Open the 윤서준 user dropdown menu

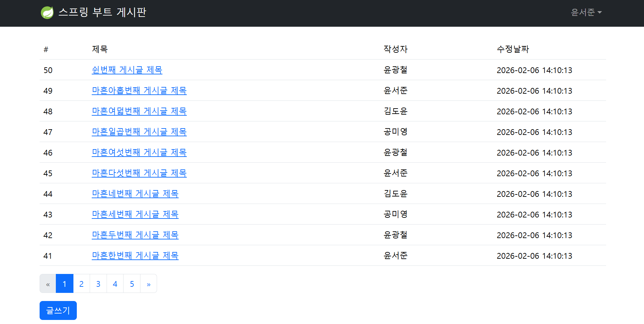(x=586, y=13)
